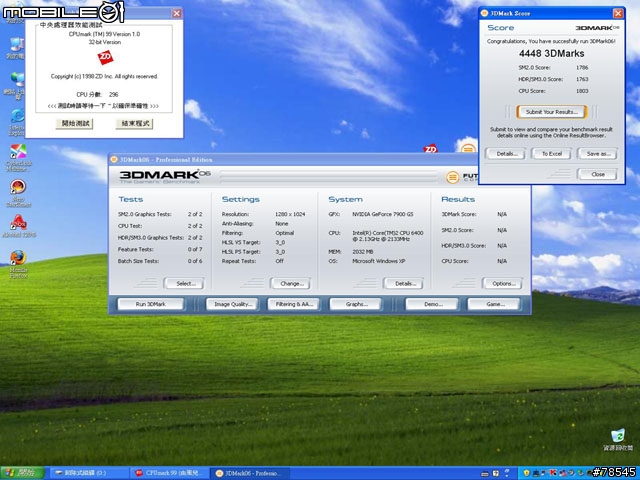Click 'Microsoft Windows XP' OS text
This screenshot has width=640, height=480.
(378, 261)
